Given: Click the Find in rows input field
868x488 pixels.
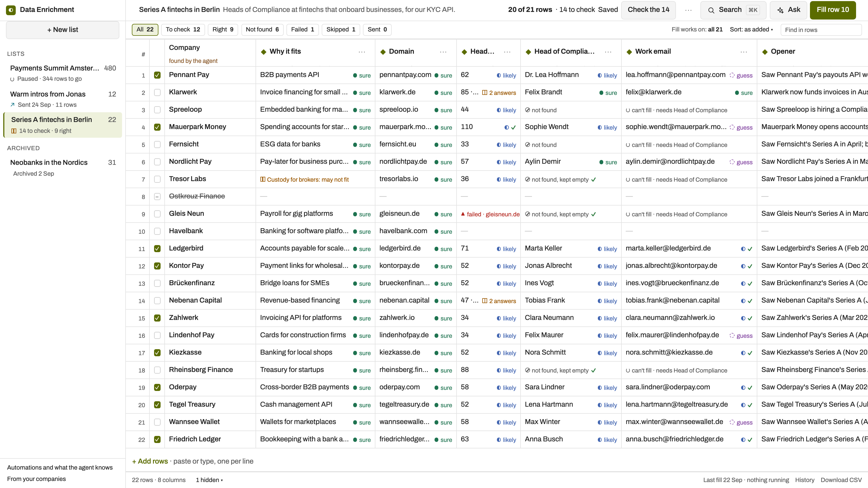Looking at the screenshot, I should (x=821, y=30).
